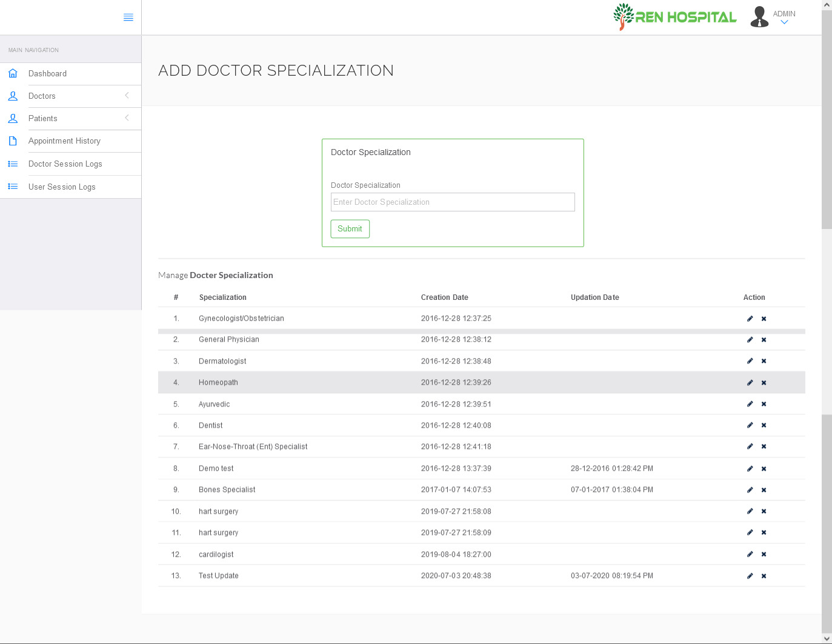Open the ADMIN dropdown arrow
This screenshot has width=832, height=644.
click(784, 22)
